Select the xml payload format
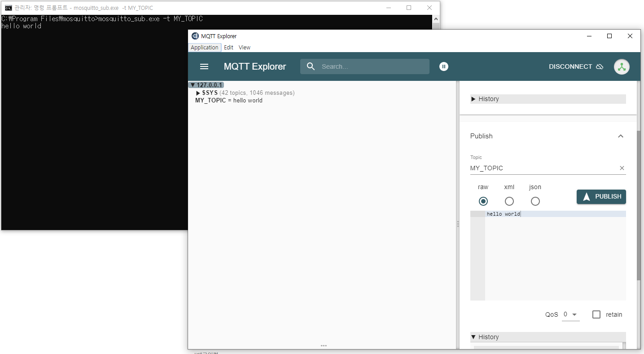The width and height of the screenshot is (644, 354). (x=509, y=201)
